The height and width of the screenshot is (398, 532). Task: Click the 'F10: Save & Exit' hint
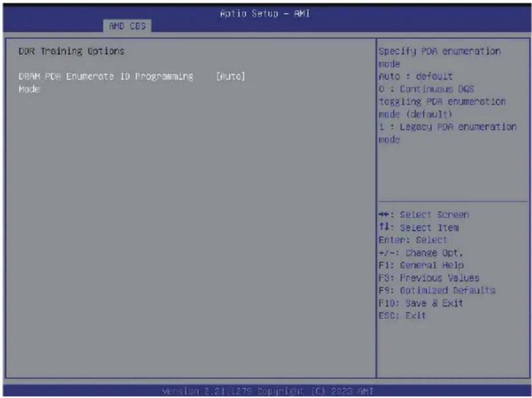421,303
